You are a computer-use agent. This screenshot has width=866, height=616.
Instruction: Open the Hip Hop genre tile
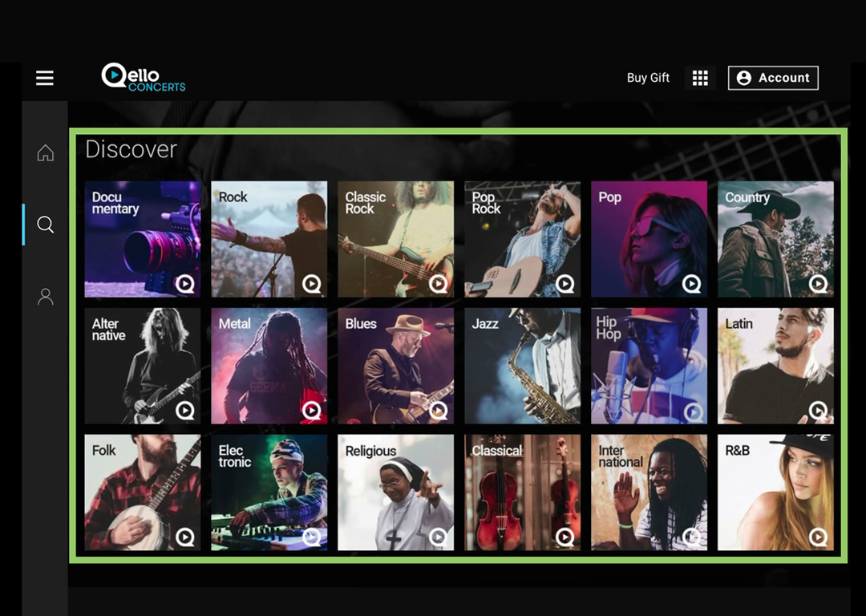[649, 366]
